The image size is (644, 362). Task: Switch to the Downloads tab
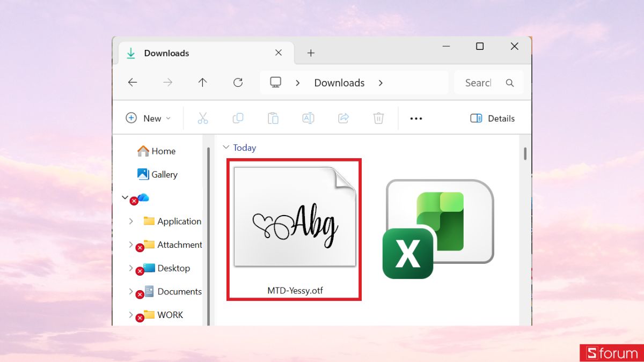coord(166,53)
